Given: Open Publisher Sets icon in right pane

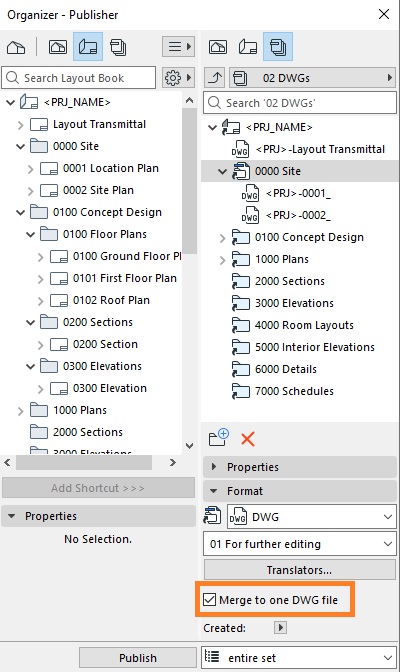Looking at the screenshot, I should [278, 46].
